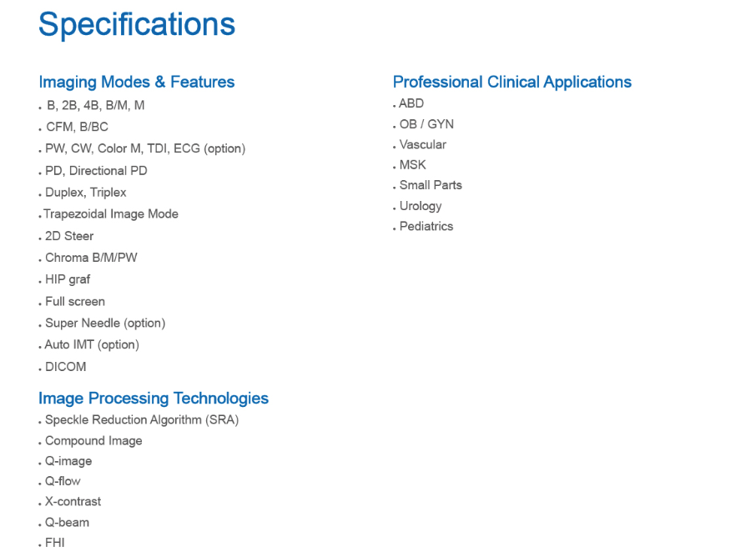Image resolution: width=756 pixels, height=557 pixels.
Task: Click Speckle Reduction Algorithm (SRA) text
Action: point(142,420)
